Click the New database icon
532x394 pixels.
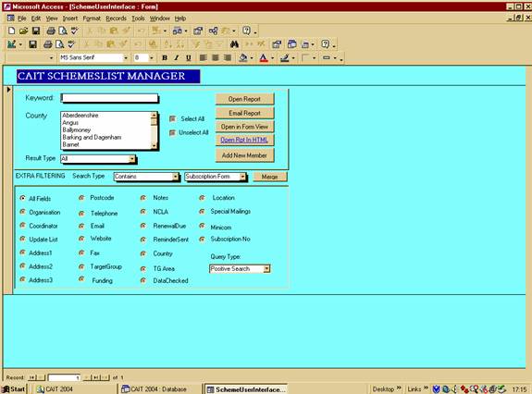[11, 31]
